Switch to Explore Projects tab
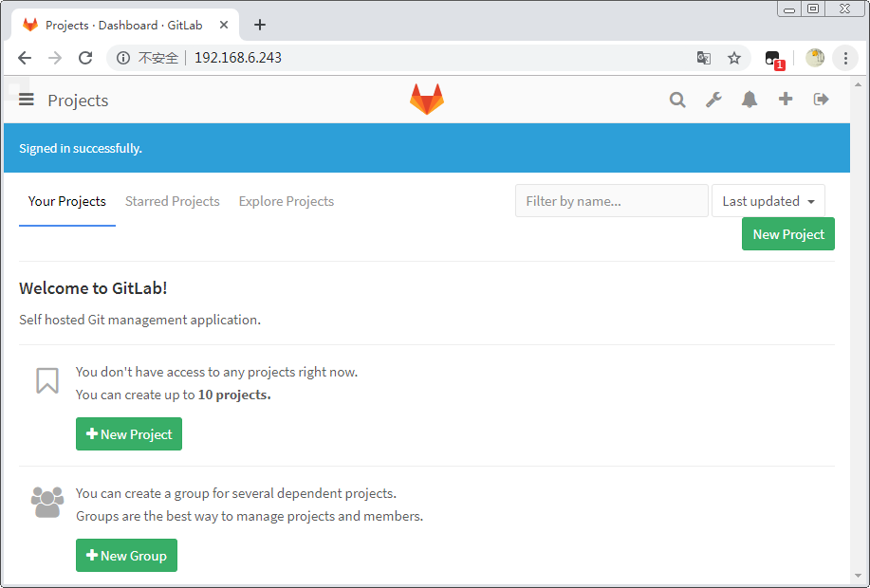The image size is (870, 588). pos(287,201)
